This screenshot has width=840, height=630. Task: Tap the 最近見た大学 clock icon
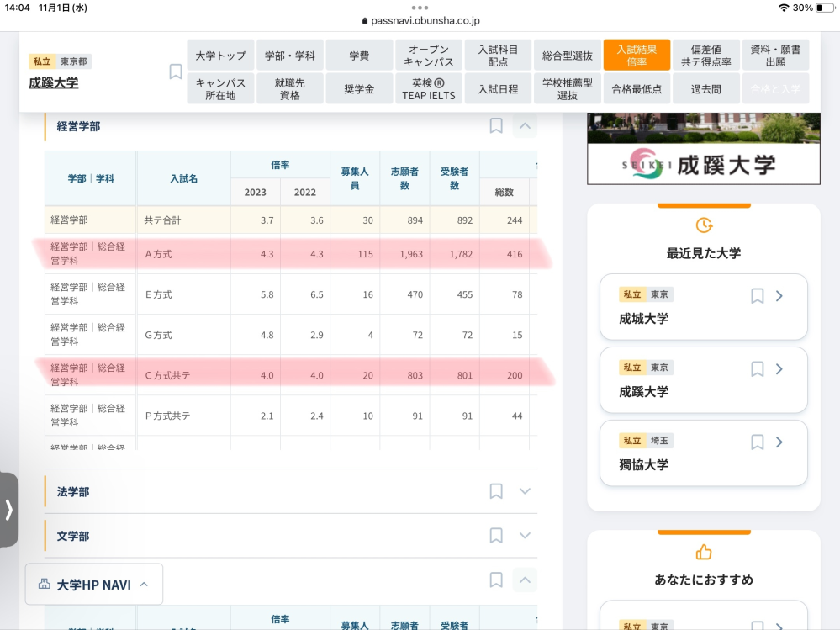tap(704, 225)
